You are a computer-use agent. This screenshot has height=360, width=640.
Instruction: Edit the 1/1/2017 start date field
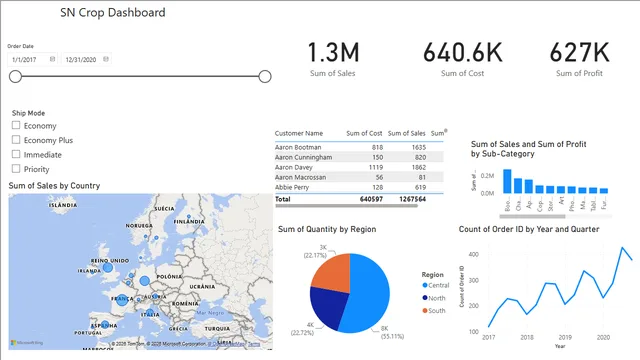coord(32,59)
